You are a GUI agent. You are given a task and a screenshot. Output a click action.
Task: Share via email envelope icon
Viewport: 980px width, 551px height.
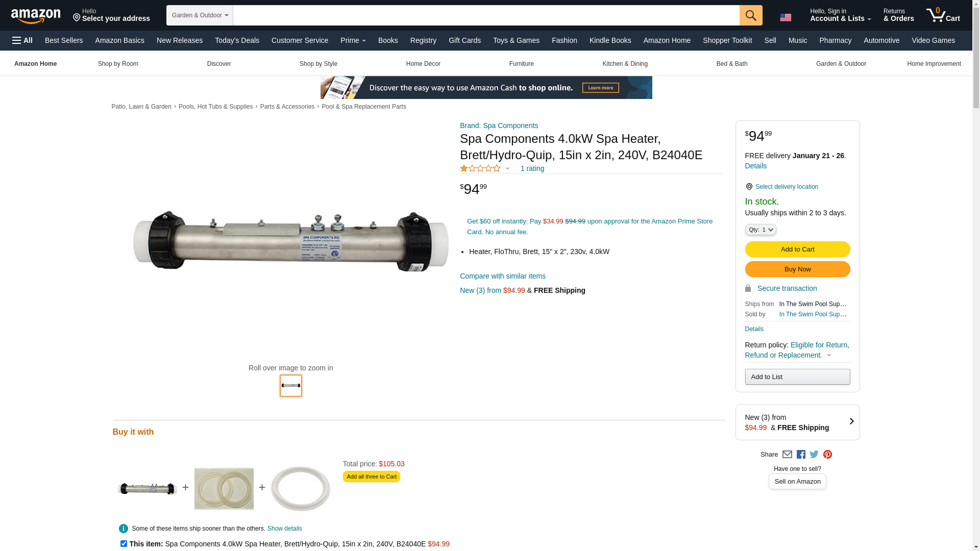(787, 455)
